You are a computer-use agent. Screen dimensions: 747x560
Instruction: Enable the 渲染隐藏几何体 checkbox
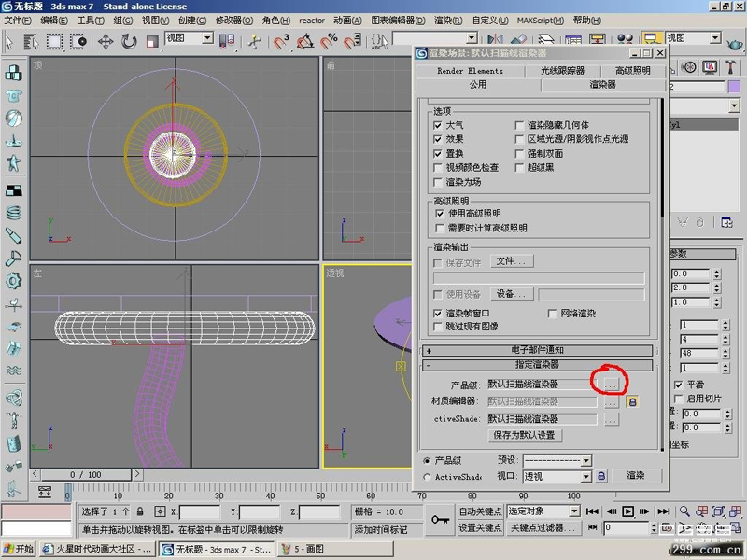coord(520,125)
